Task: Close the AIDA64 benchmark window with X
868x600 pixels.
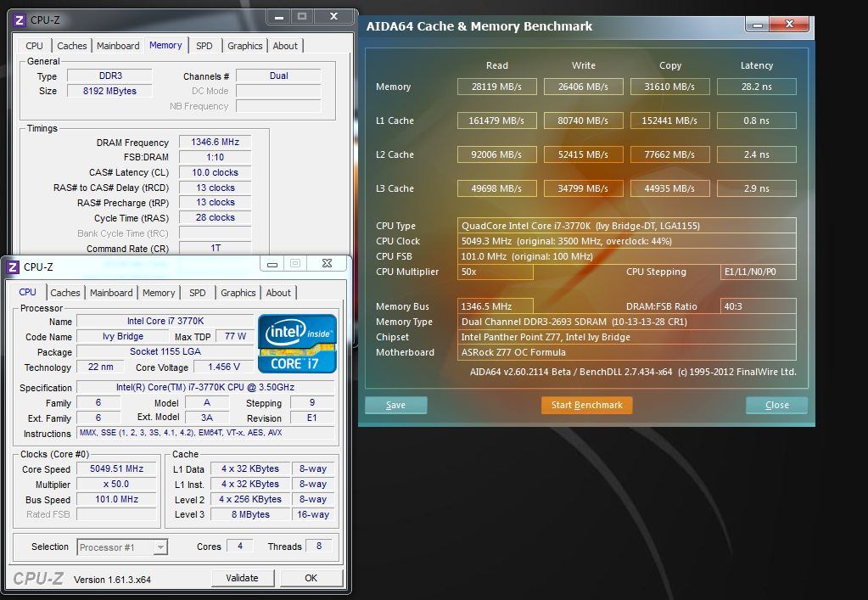Action: [790, 24]
